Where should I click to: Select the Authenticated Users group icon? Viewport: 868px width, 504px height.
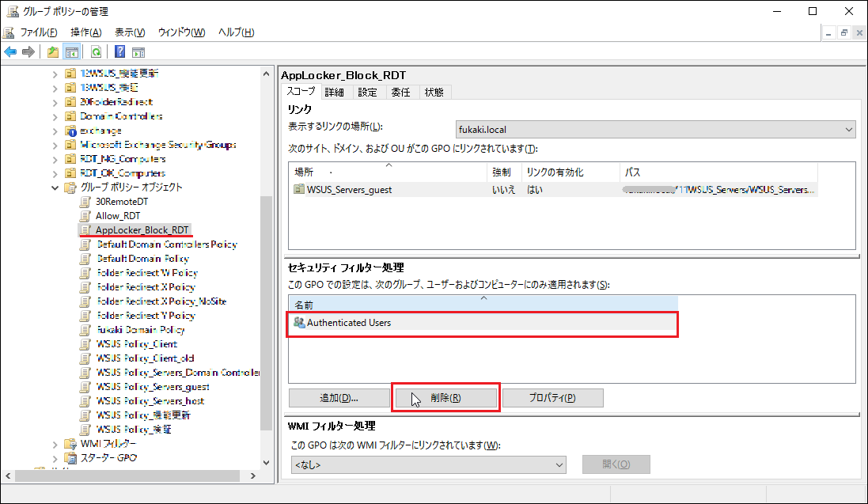point(299,323)
